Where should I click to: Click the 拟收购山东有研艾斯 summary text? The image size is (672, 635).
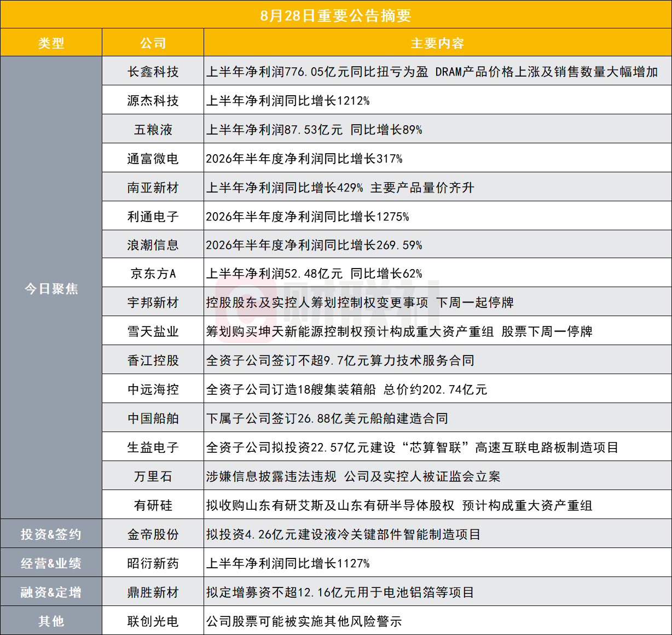[399, 505]
